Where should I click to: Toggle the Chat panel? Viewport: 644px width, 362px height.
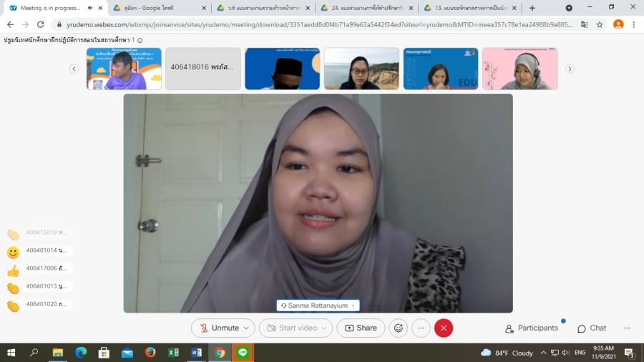[x=592, y=328]
